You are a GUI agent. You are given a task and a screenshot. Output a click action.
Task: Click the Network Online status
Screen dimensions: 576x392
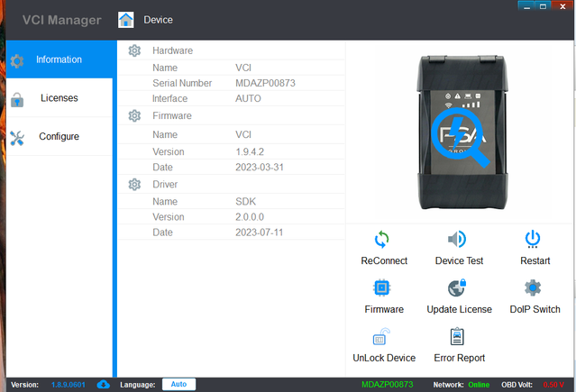click(479, 385)
